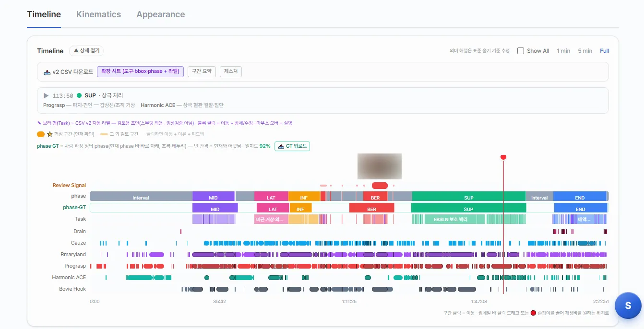Screen dimensions: 644x329
Task: Open the Kinematics tab
Action: click(x=98, y=14)
